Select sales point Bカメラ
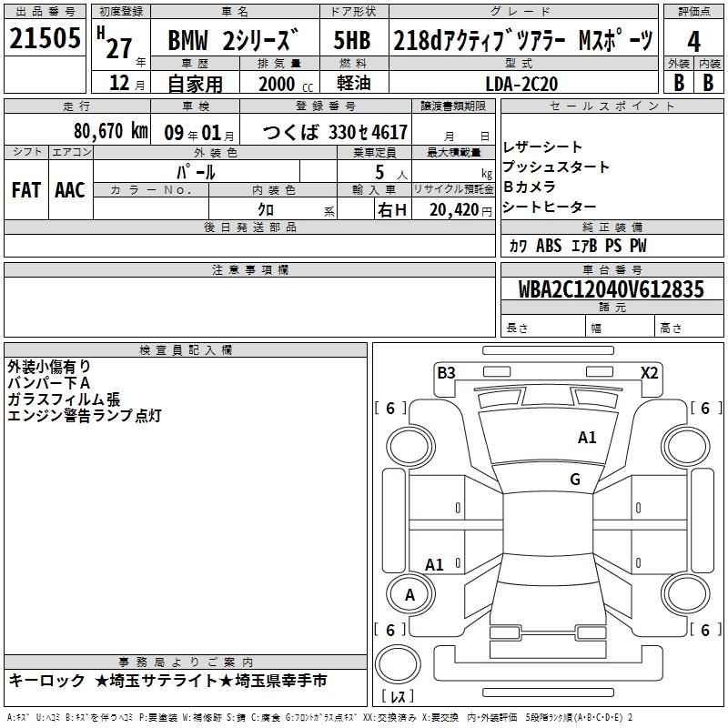This screenshot has width=728, height=728. [530, 187]
